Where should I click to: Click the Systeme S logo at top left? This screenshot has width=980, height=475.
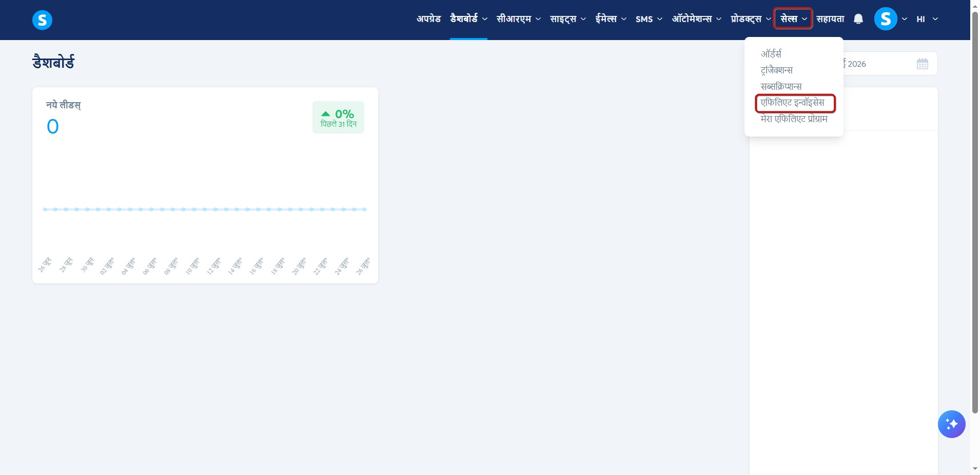click(x=42, y=20)
